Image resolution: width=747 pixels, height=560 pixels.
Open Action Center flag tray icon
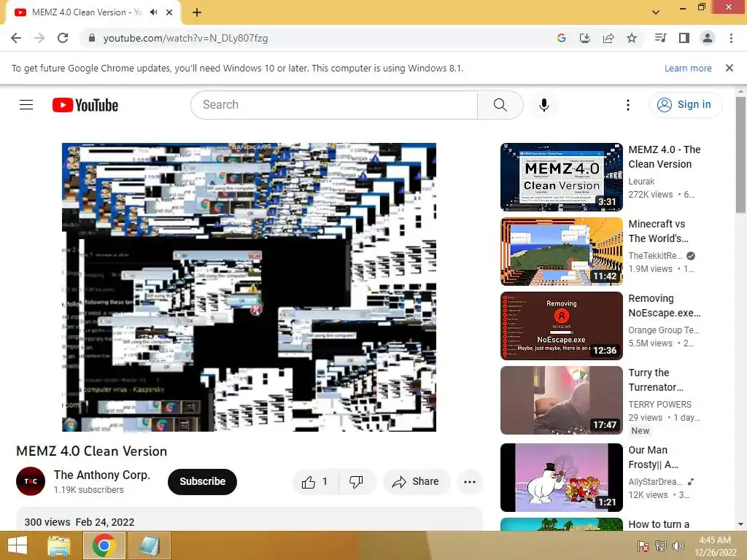coord(643,546)
